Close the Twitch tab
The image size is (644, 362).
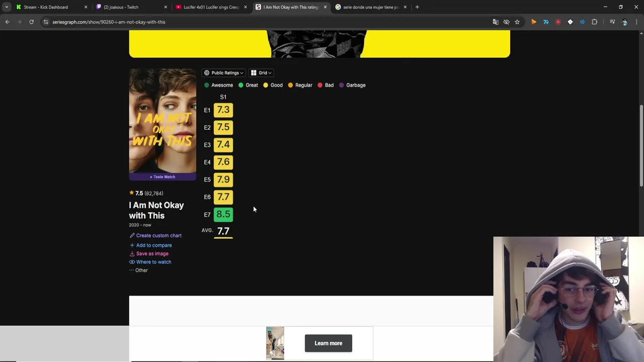(x=166, y=7)
